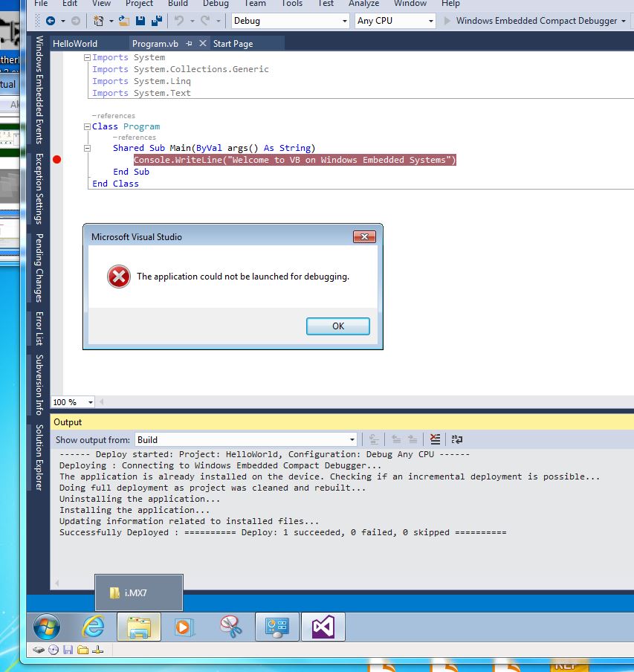The image size is (634, 672).
Task: Pin the Program.vb tab
Action: (189, 44)
